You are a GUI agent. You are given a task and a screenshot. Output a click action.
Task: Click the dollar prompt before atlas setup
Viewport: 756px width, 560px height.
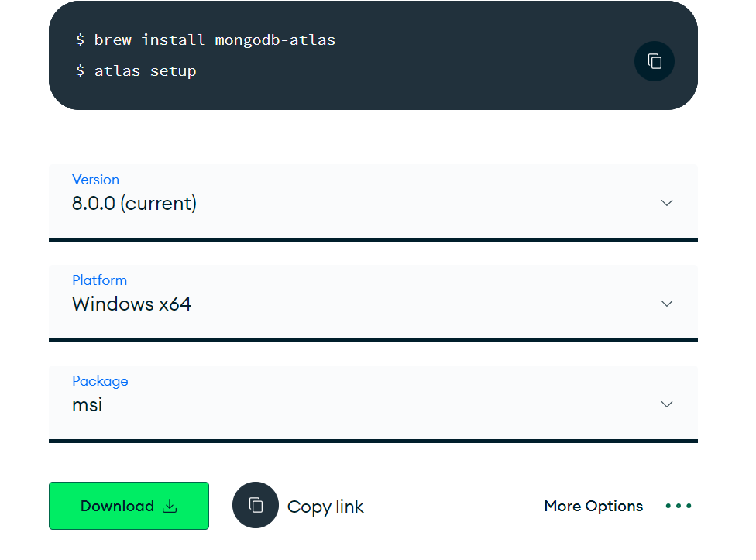coord(80,70)
